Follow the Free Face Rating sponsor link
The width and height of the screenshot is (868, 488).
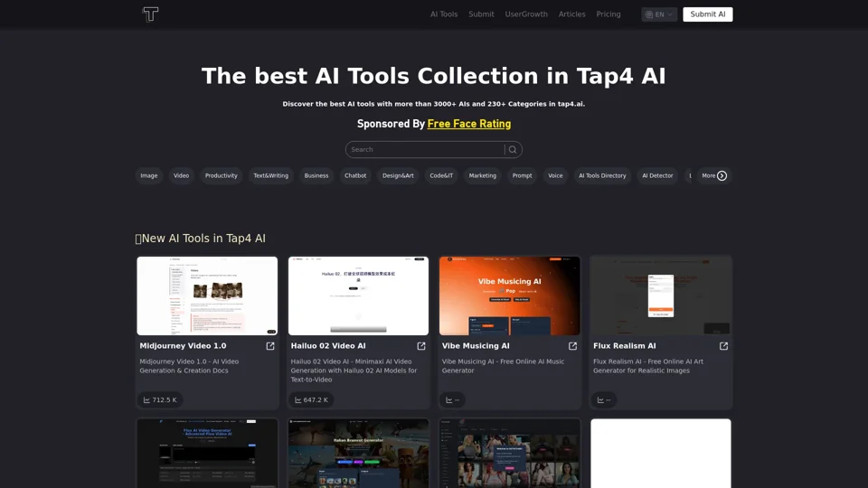[x=469, y=124]
